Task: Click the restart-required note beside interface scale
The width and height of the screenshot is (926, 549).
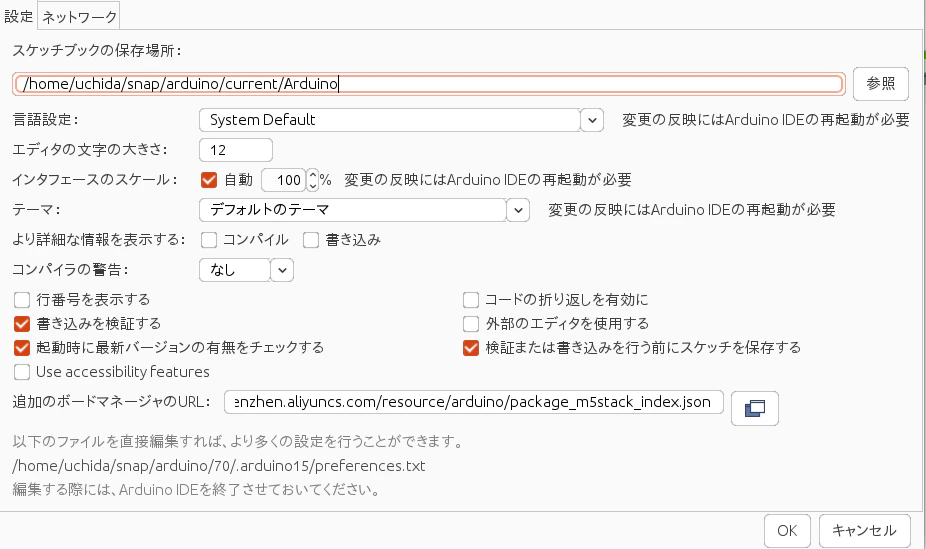Action: [488, 179]
